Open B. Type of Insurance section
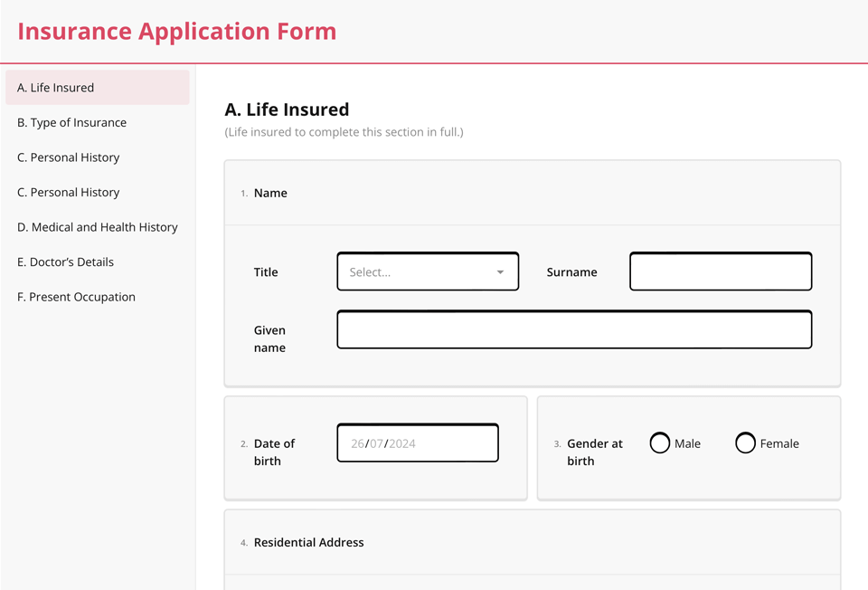 click(x=71, y=123)
